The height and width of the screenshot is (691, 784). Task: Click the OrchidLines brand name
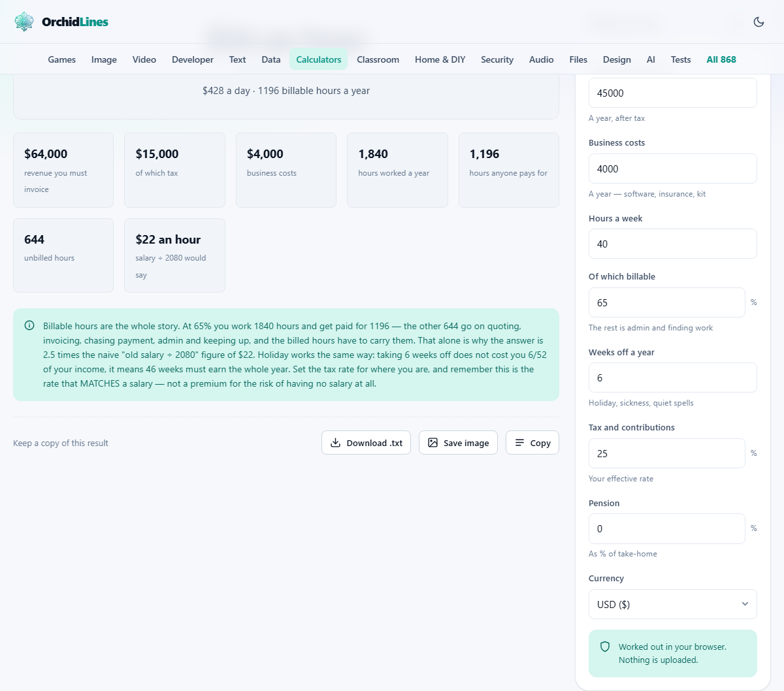pyautogui.click(x=75, y=22)
